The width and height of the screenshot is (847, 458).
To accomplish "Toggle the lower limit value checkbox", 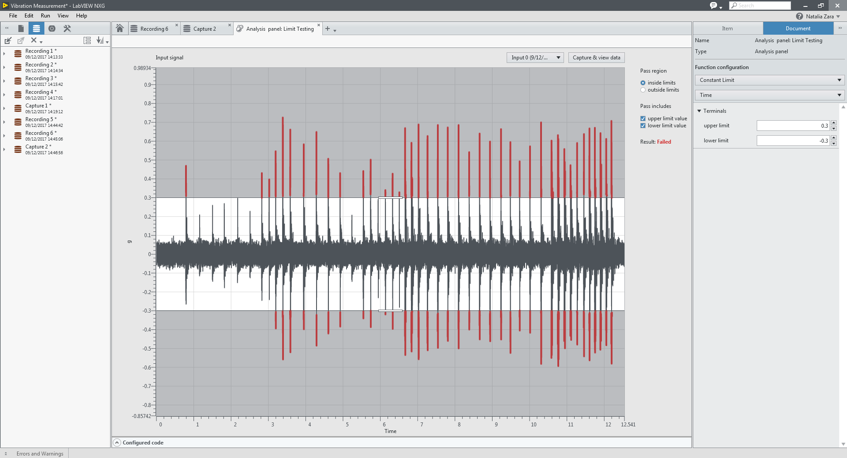I will coord(643,126).
